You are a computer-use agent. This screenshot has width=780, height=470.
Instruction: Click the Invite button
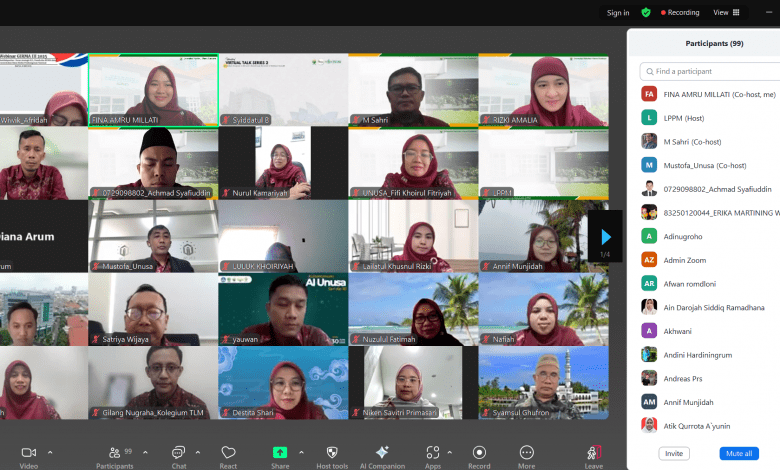pos(674,453)
